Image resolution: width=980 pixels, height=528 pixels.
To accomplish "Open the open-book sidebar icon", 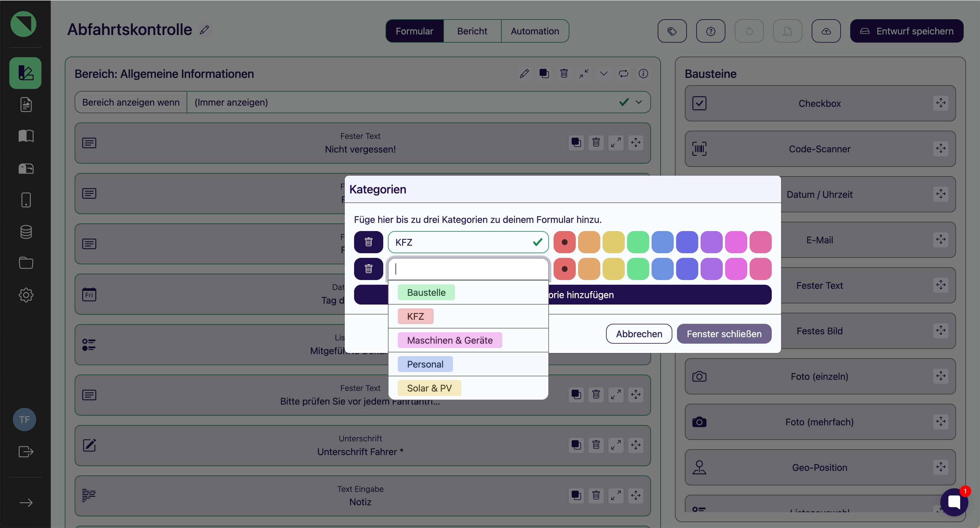I will 26,136.
